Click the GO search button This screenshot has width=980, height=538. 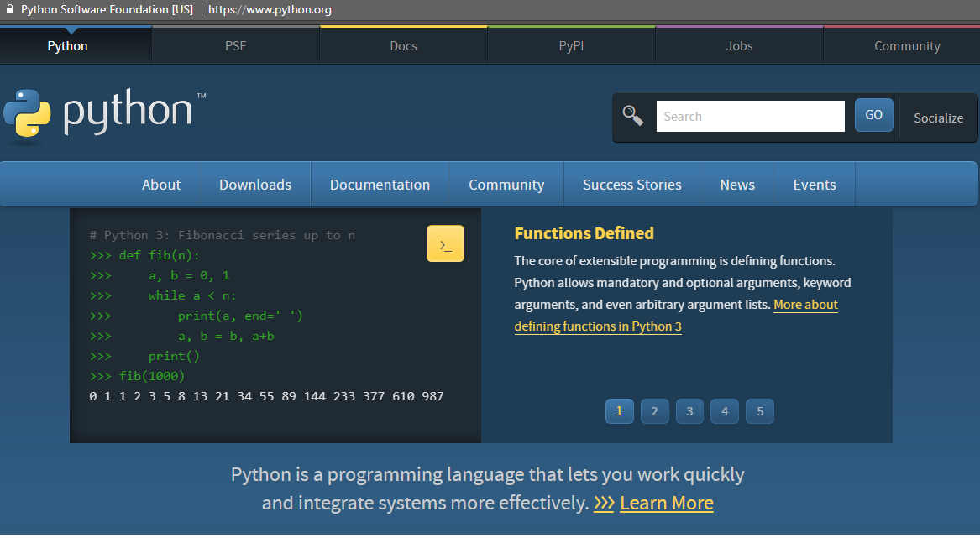pos(873,115)
